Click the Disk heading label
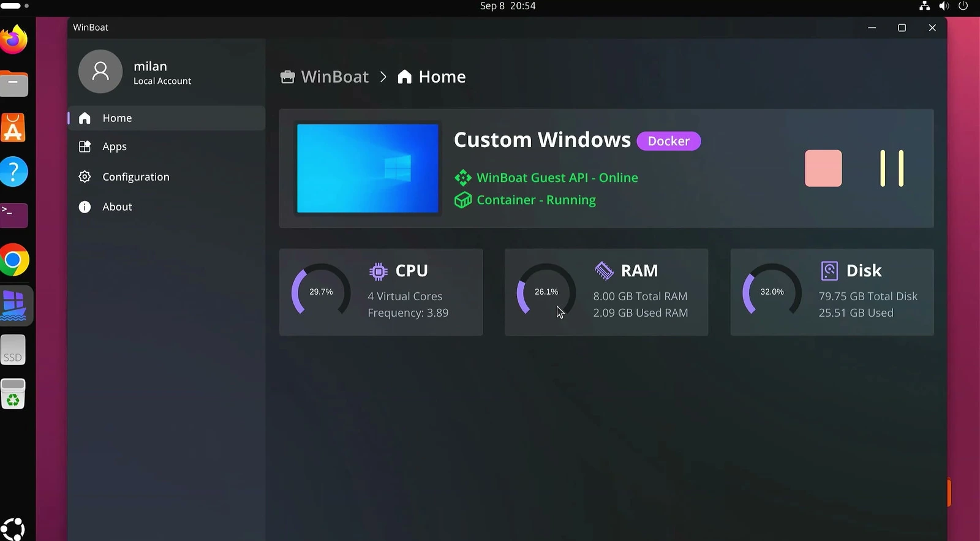 (864, 271)
